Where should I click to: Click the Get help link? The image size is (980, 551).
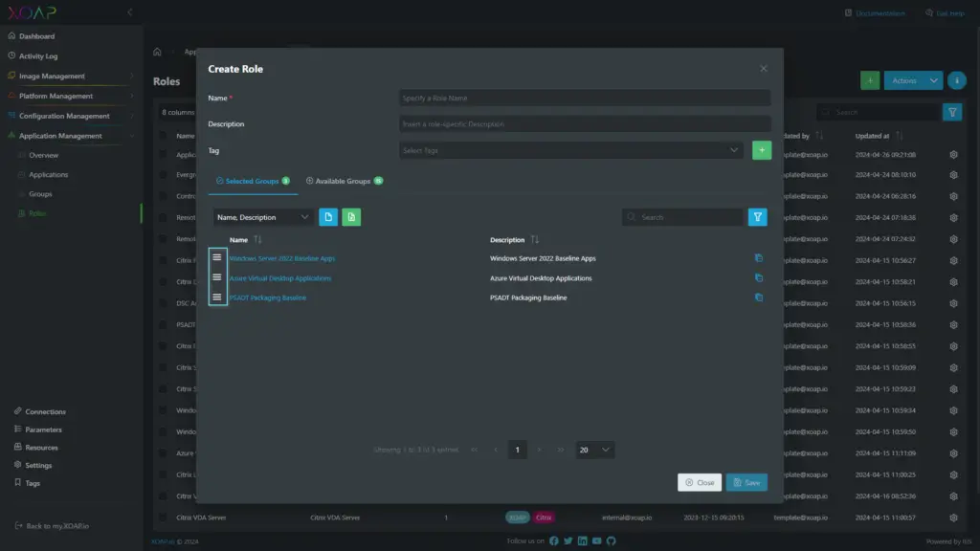(945, 13)
